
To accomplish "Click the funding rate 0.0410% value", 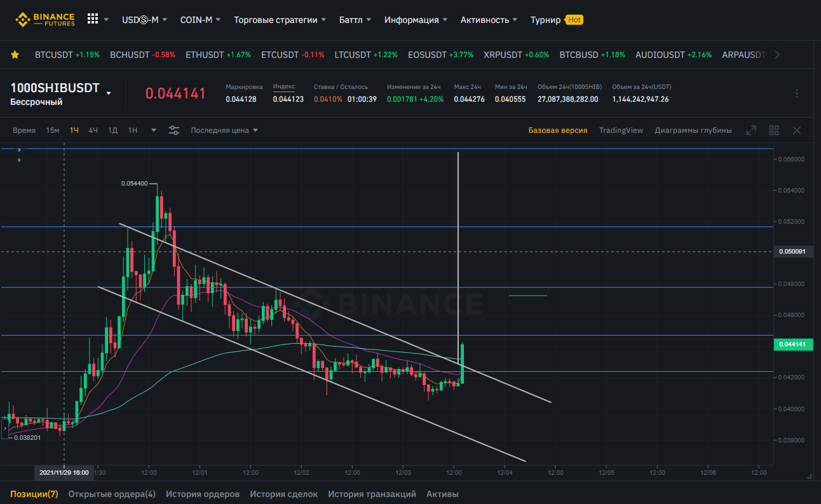I will coord(328,99).
